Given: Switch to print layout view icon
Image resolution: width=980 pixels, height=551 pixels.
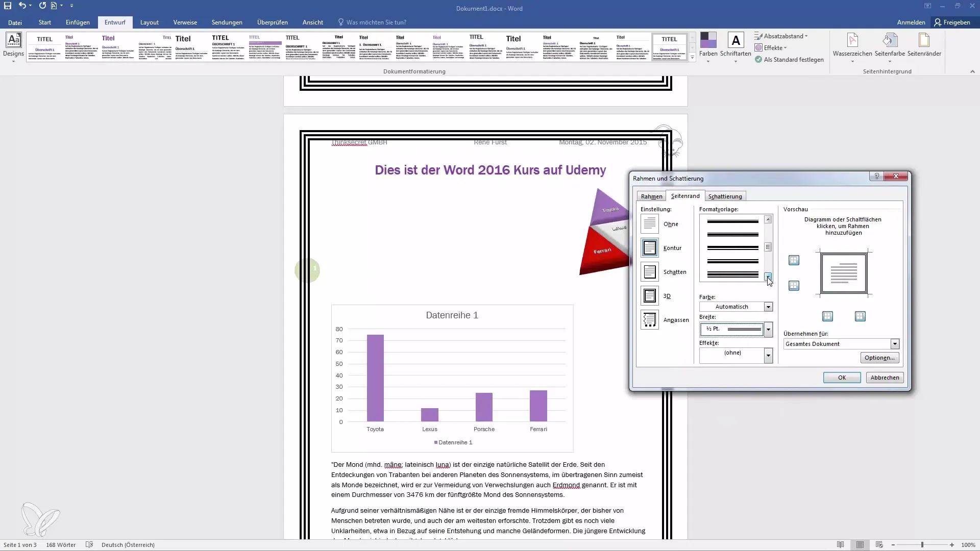Looking at the screenshot, I should click(x=860, y=545).
